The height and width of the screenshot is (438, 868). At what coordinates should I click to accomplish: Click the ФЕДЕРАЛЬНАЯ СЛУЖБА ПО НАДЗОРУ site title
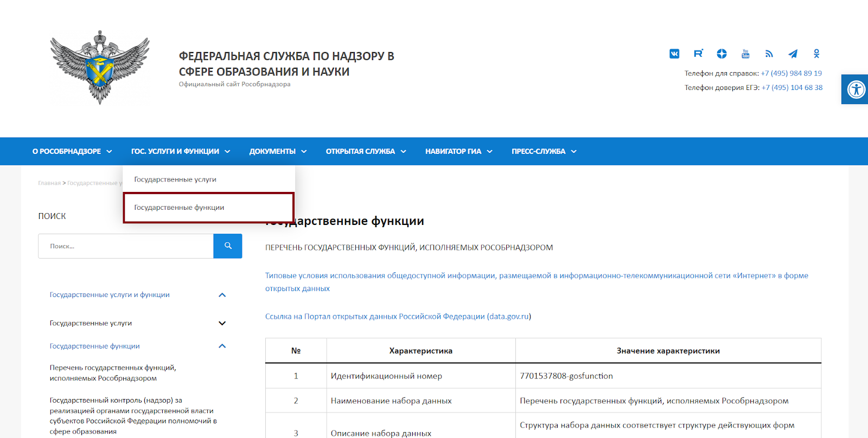coord(286,64)
